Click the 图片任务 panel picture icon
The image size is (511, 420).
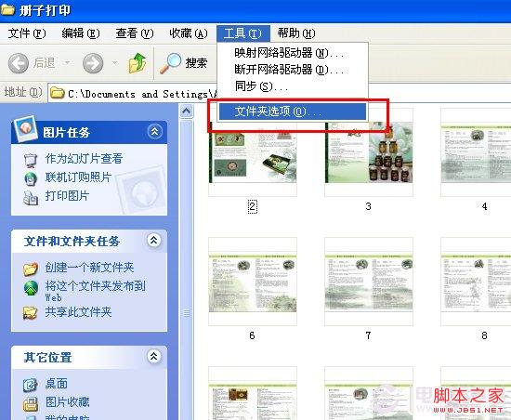(24, 129)
